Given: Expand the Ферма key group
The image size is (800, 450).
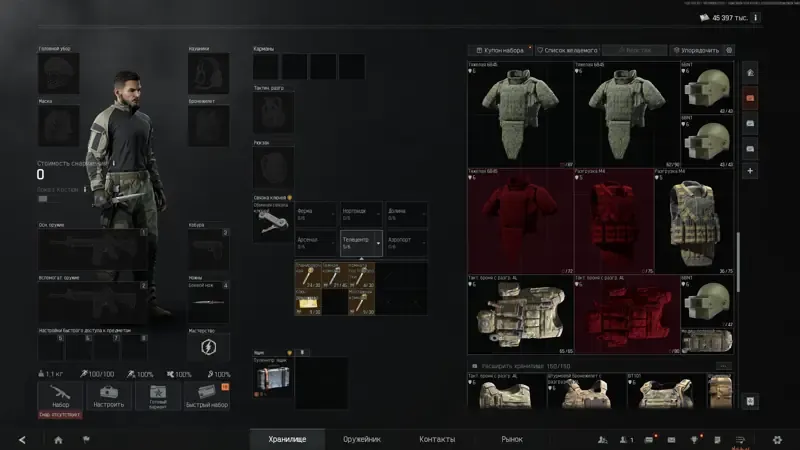Looking at the screenshot, I should [316, 214].
